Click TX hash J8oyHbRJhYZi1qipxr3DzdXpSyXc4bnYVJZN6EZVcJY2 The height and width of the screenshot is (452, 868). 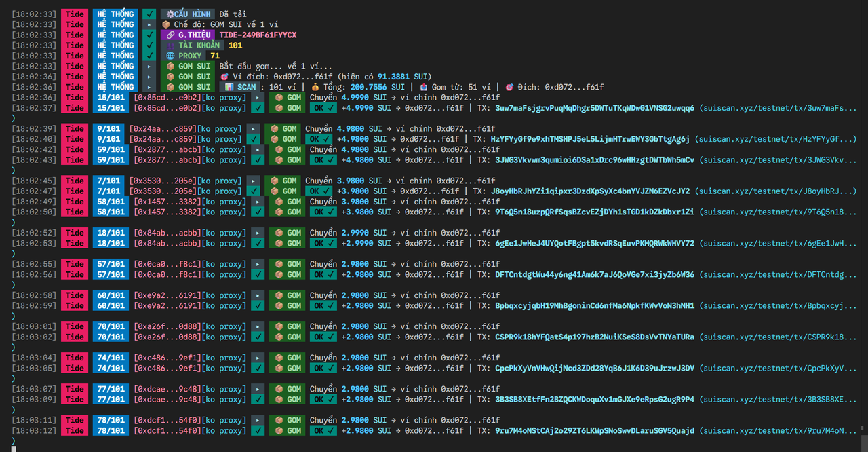pos(590,191)
